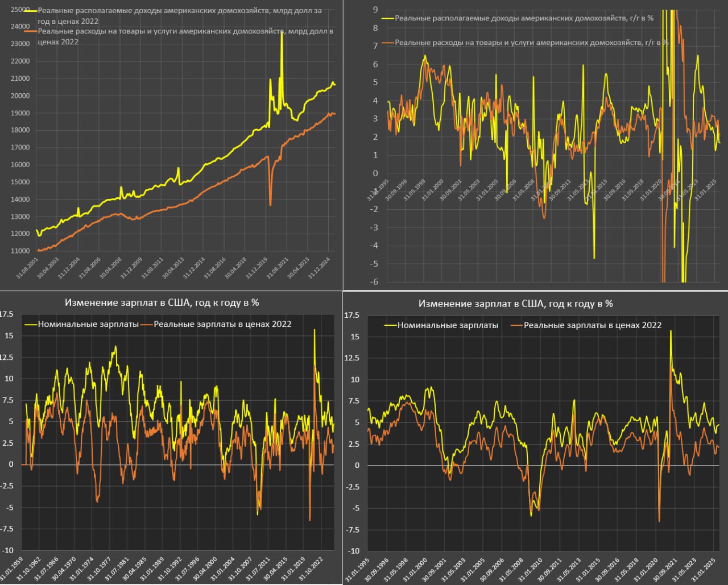Click the 13000 y-axis label
The height and width of the screenshot is (585, 728).
pos(20,217)
